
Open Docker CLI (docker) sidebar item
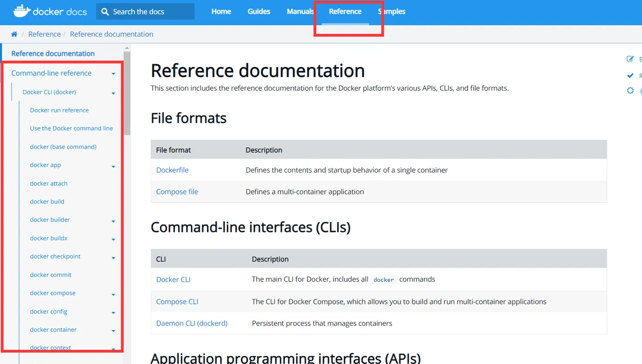(x=49, y=92)
